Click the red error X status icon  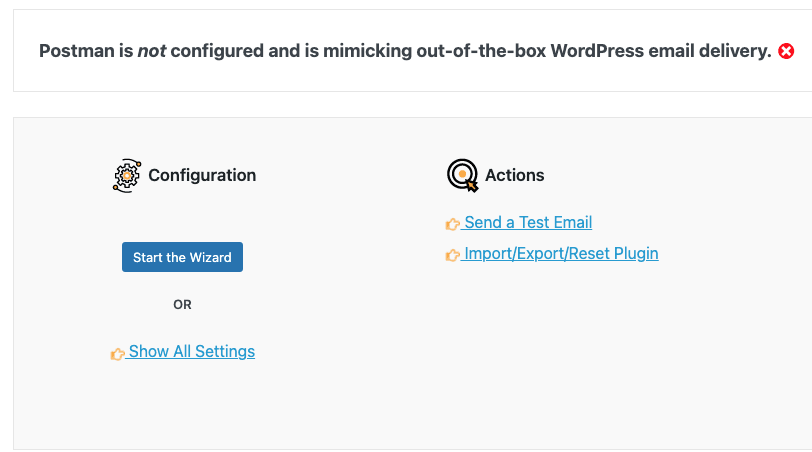tap(786, 51)
